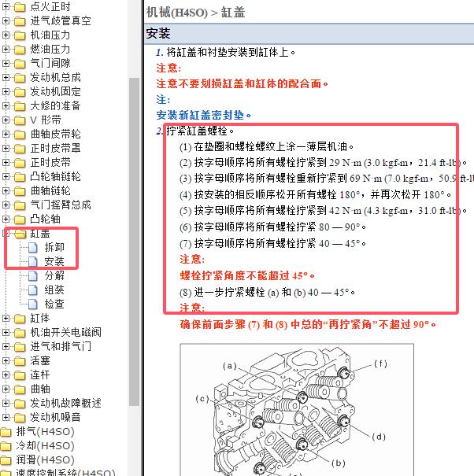The height and width of the screenshot is (476, 474).
Task: Click the 曲轴皮带轮 folder icon
Action: (x=20, y=135)
